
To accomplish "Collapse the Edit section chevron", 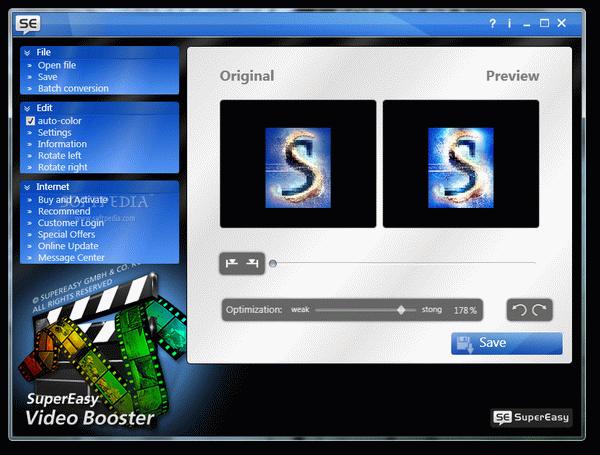I will (x=27, y=108).
